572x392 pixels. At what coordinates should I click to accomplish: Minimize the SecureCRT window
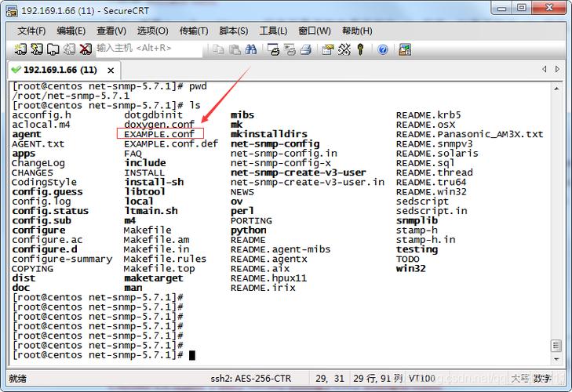502,8
